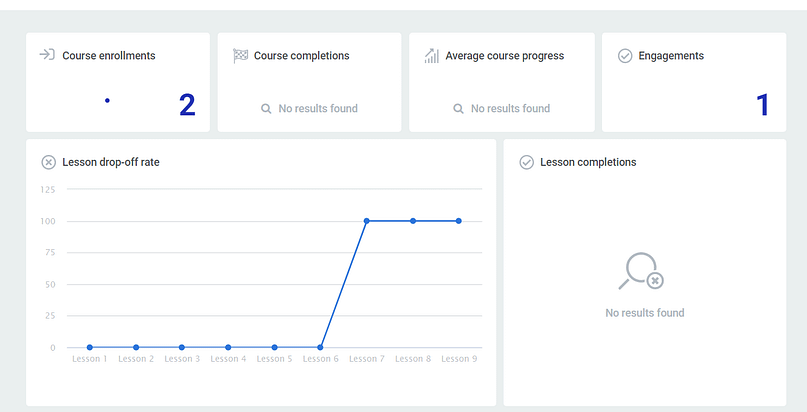
Task: Select the Lesson 7 data point
Action: [x=366, y=221]
